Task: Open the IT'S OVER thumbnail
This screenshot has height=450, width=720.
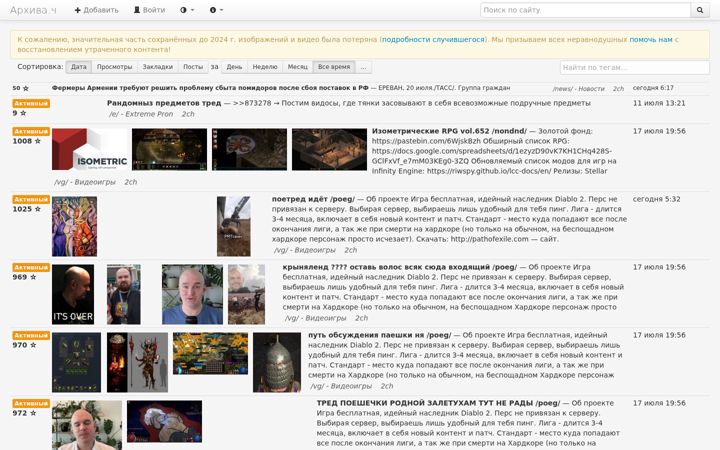Action: (73, 294)
